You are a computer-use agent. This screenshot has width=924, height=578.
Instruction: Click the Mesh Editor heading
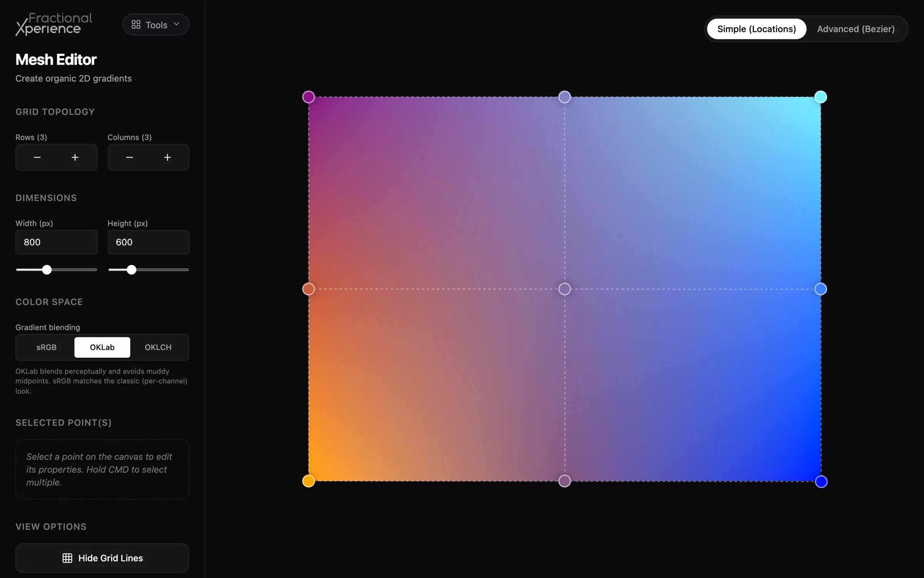coord(56,60)
